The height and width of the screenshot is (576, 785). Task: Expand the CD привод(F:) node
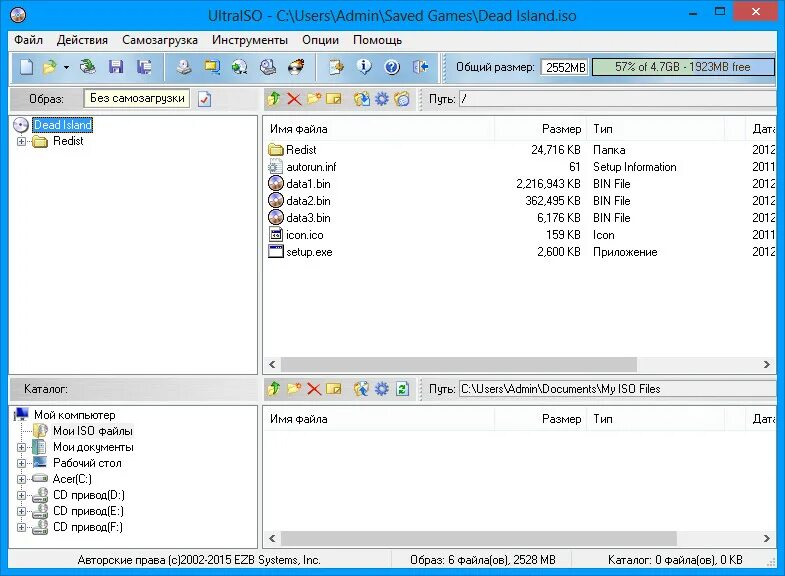pos(22,527)
